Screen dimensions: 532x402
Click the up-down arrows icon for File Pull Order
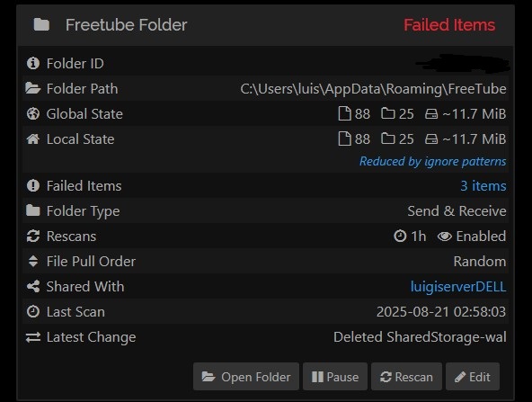(33, 261)
